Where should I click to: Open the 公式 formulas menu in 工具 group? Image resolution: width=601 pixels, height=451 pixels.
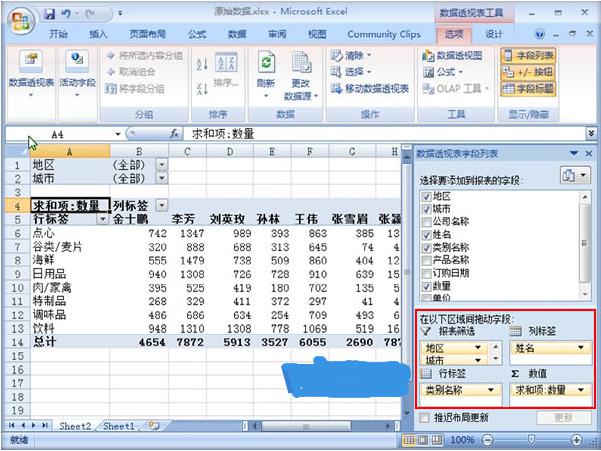(443, 72)
